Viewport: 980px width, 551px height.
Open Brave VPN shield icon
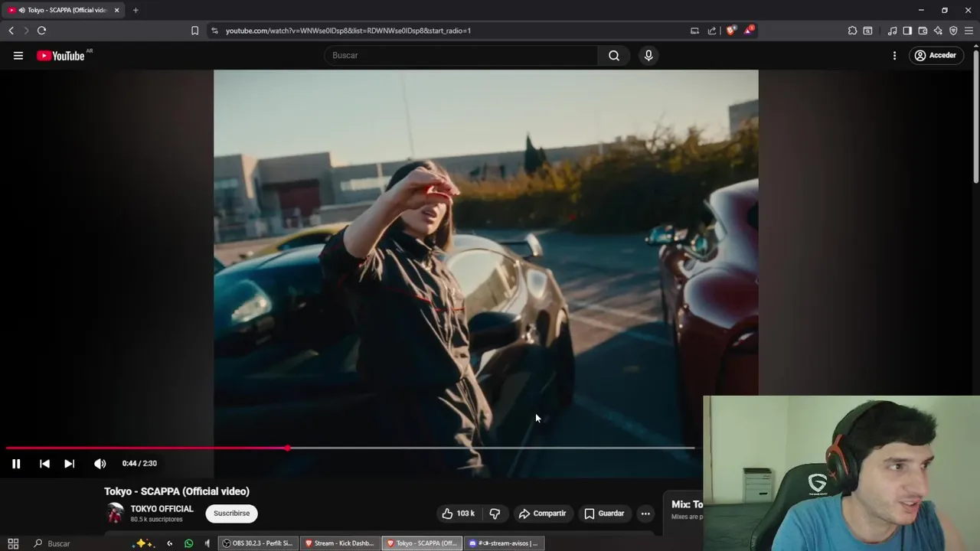tap(953, 31)
